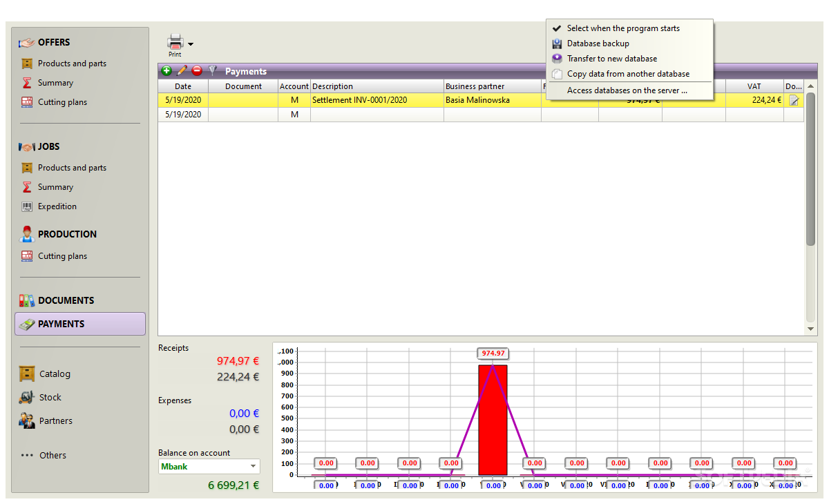
Task: Add a new payment with green plus
Action: point(166,70)
